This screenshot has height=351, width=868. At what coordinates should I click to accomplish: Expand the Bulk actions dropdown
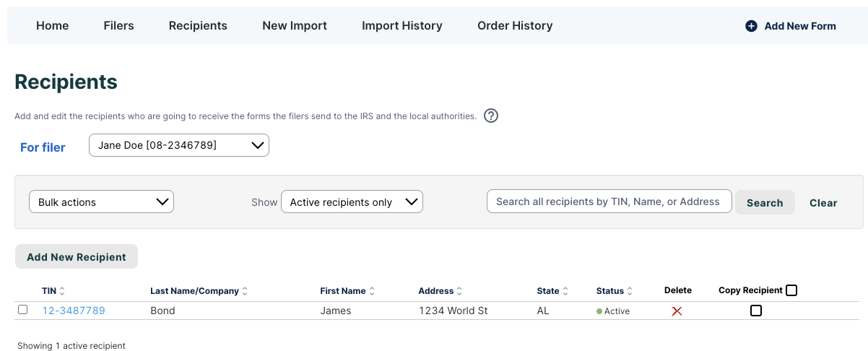(102, 202)
